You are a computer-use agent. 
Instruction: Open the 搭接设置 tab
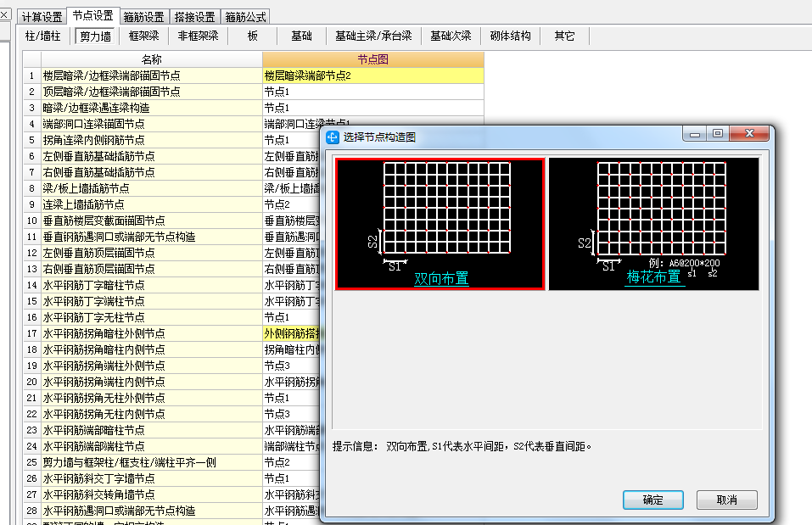(194, 17)
